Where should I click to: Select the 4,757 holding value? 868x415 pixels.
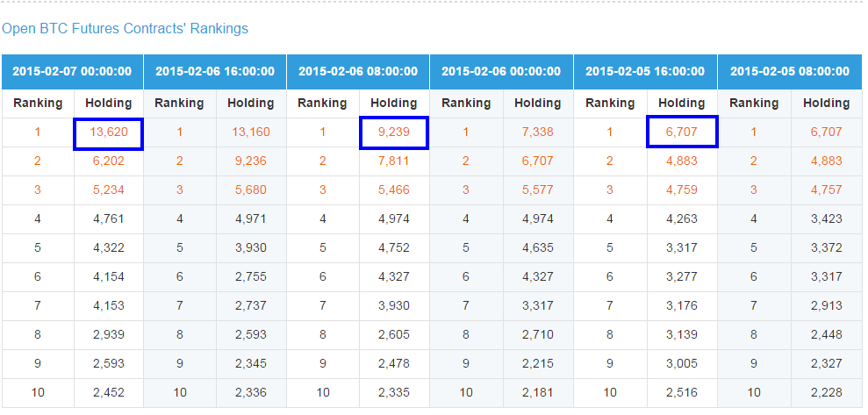click(827, 190)
